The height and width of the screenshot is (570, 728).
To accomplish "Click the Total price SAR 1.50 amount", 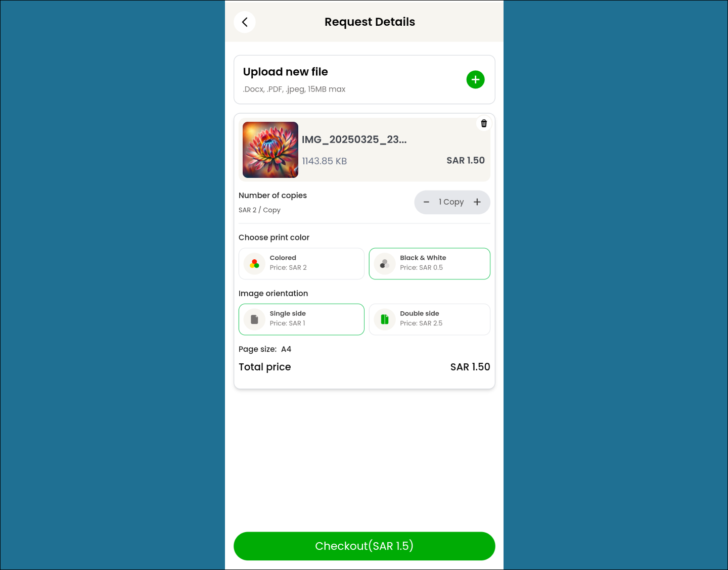I will (x=470, y=367).
